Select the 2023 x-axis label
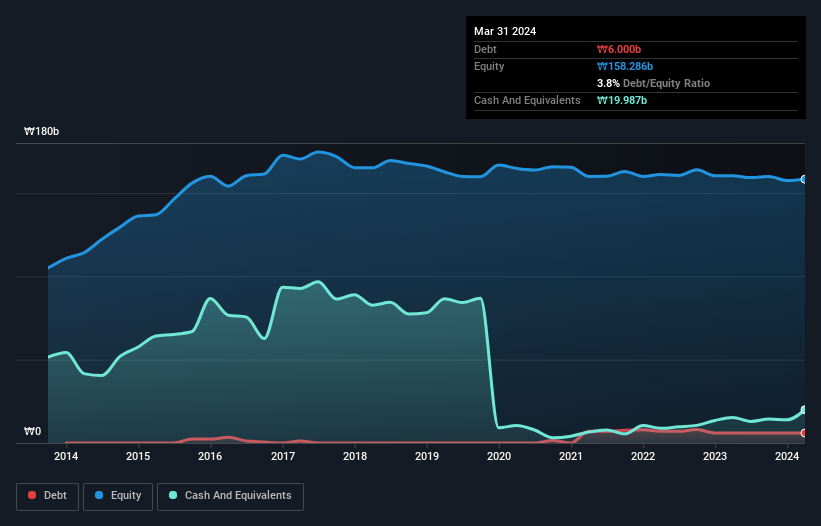The width and height of the screenshot is (821, 526). pyautogui.click(x=715, y=456)
